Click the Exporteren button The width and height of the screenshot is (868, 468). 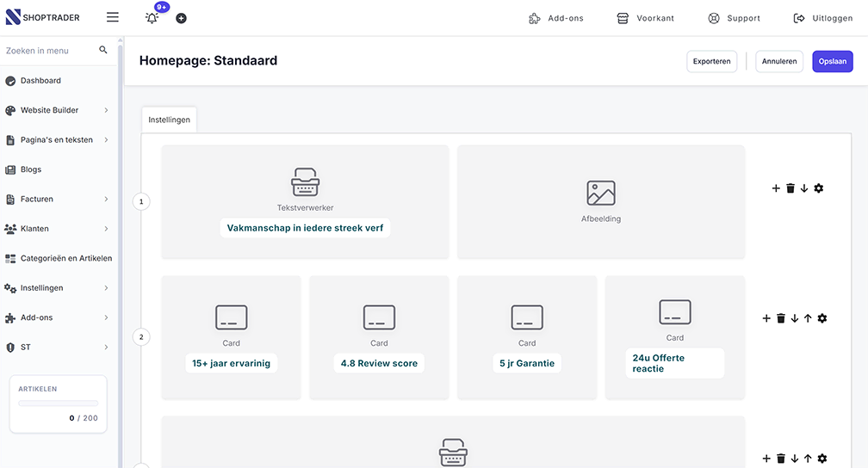(x=711, y=61)
